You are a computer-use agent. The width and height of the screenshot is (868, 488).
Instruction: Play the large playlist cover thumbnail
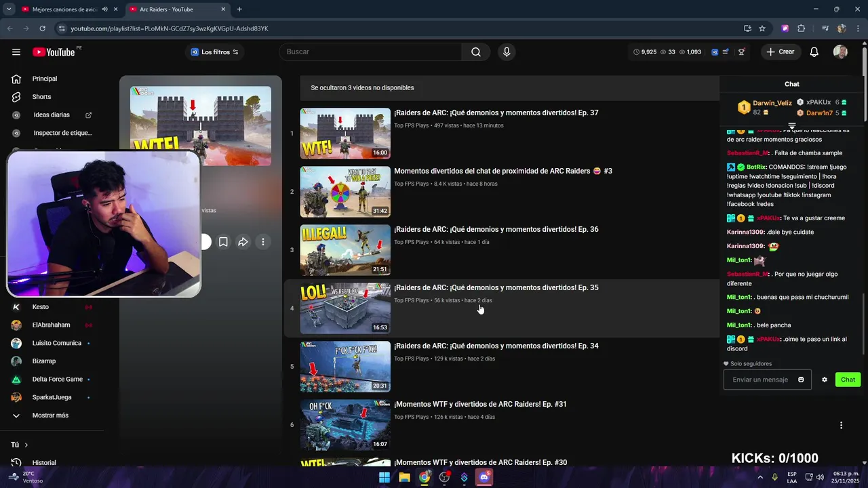click(x=201, y=126)
